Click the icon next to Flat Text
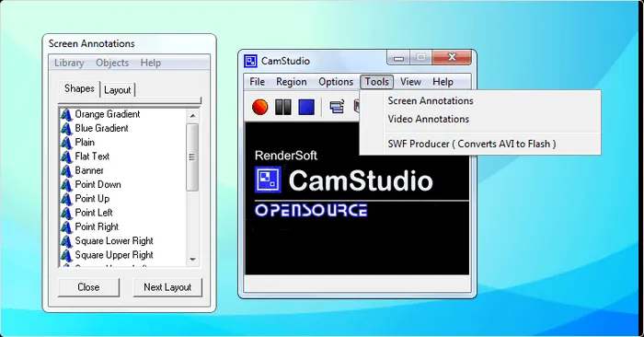The image size is (644, 337). [x=66, y=157]
